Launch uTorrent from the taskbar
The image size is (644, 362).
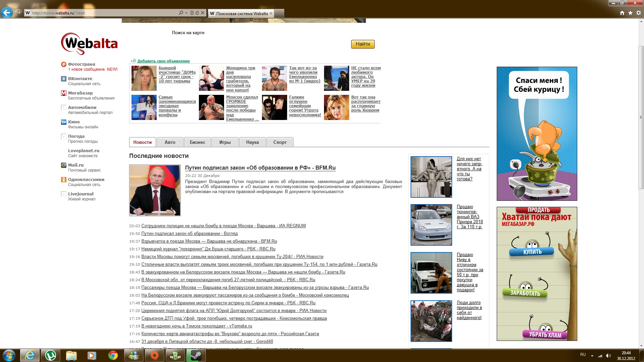51,355
